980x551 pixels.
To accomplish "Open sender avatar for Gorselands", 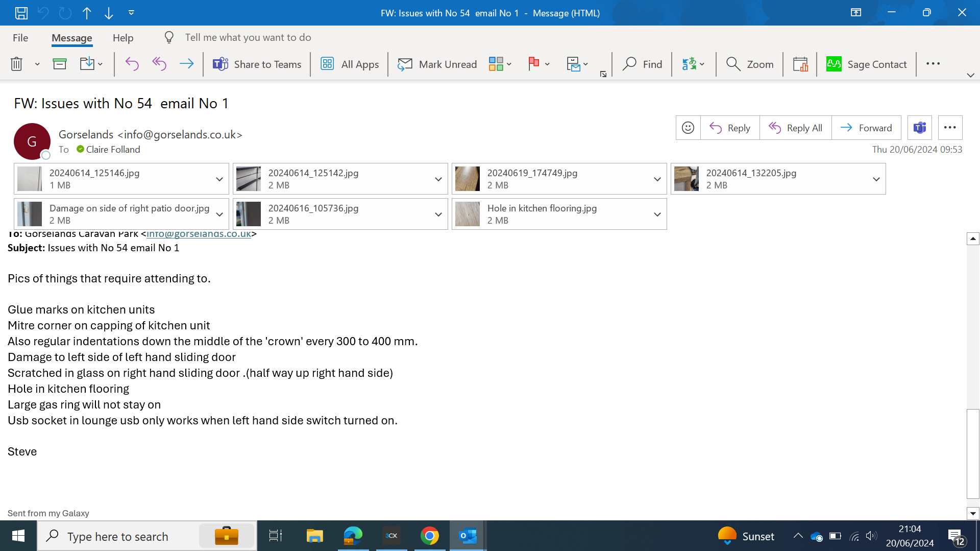I will [x=32, y=141].
